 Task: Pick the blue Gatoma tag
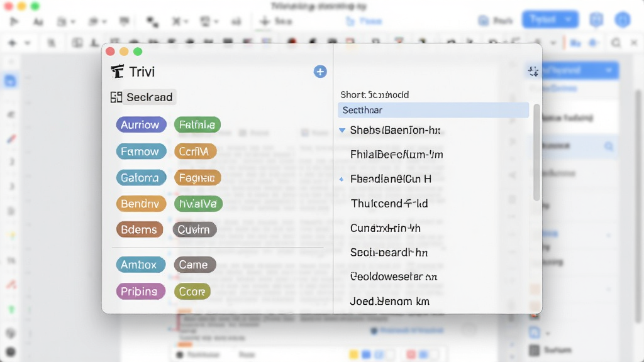pos(141,178)
